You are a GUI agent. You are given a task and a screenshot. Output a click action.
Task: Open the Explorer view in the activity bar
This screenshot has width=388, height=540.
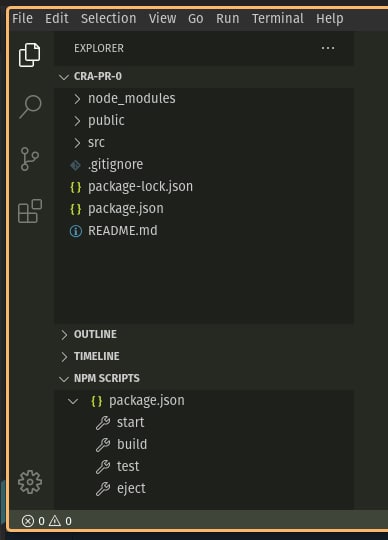(x=30, y=55)
